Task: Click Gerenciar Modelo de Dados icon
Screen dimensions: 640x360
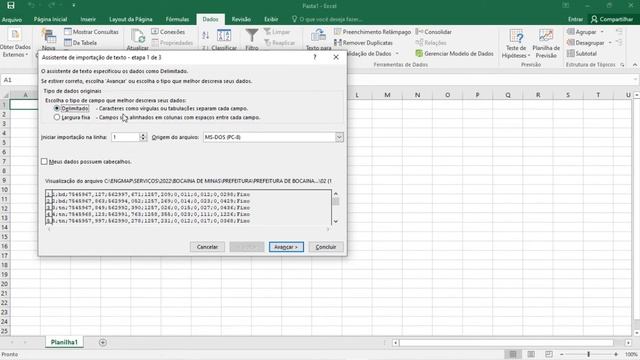Action: tap(419, 53)
